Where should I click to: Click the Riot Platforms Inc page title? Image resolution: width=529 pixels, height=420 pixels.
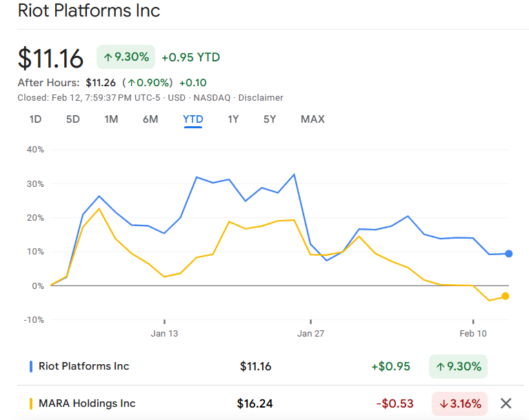(x=89, y=10)
